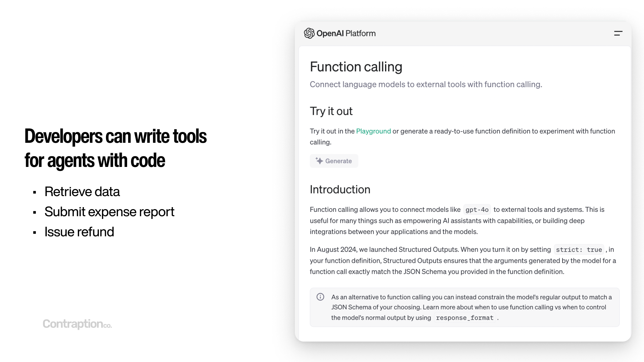Click the info icon in the callout box

point(320,297)
